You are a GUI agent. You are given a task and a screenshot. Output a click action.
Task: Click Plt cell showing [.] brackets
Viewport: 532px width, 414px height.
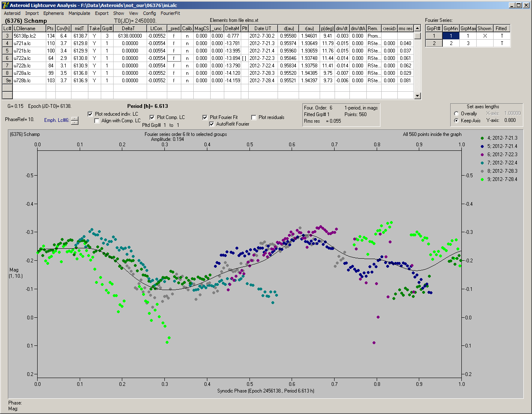[245, 58]
